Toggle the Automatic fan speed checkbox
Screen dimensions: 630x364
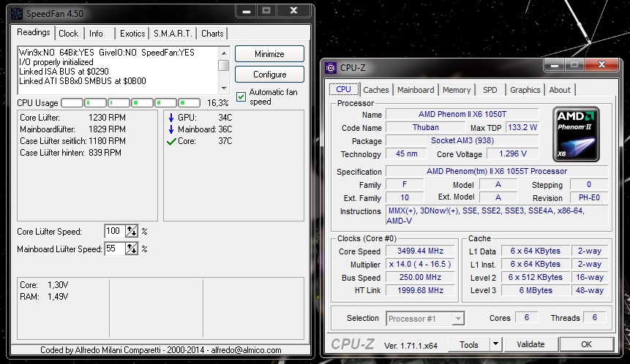tap(241, 96)
